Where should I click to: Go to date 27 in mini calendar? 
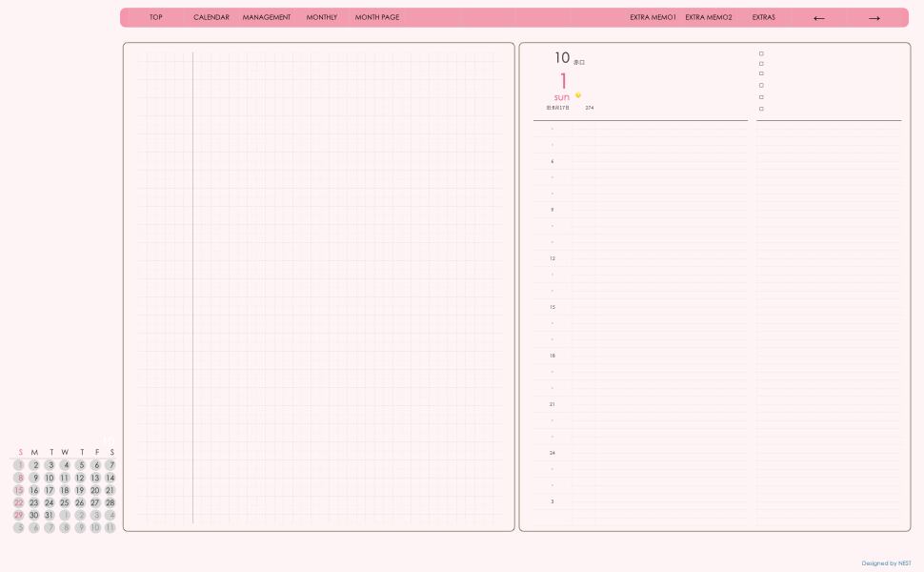(x=95, y=502)
